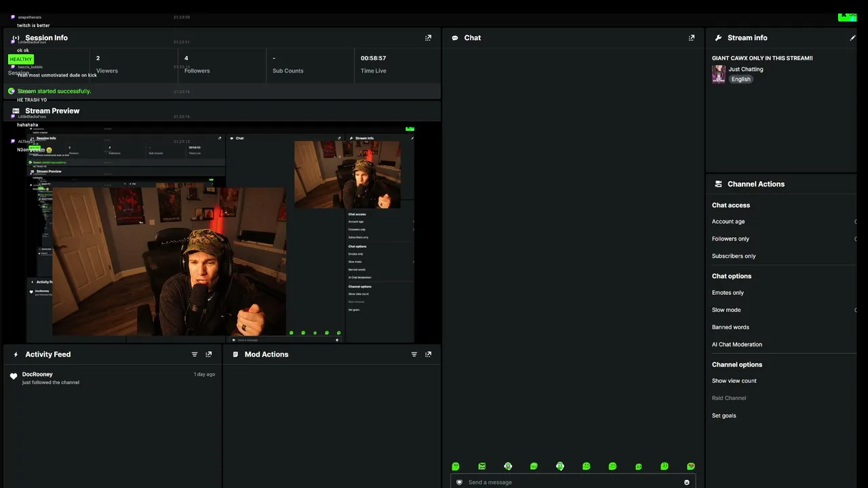Click Raid Channel option

[x=729, y=399]
